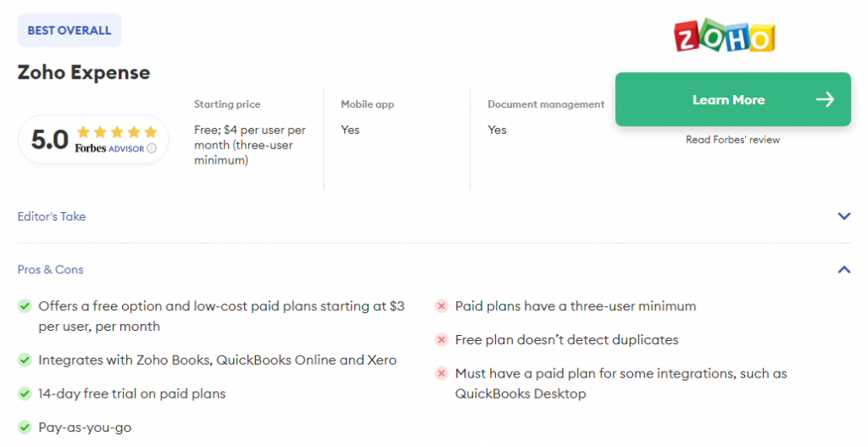Click the Best Overall badge
This screenshot has width=868, height=447.
70,31
